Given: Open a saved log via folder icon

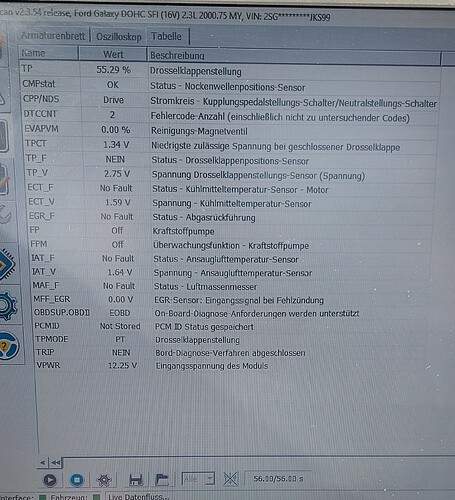Looking at the screenshot, I should pos(162,479).
